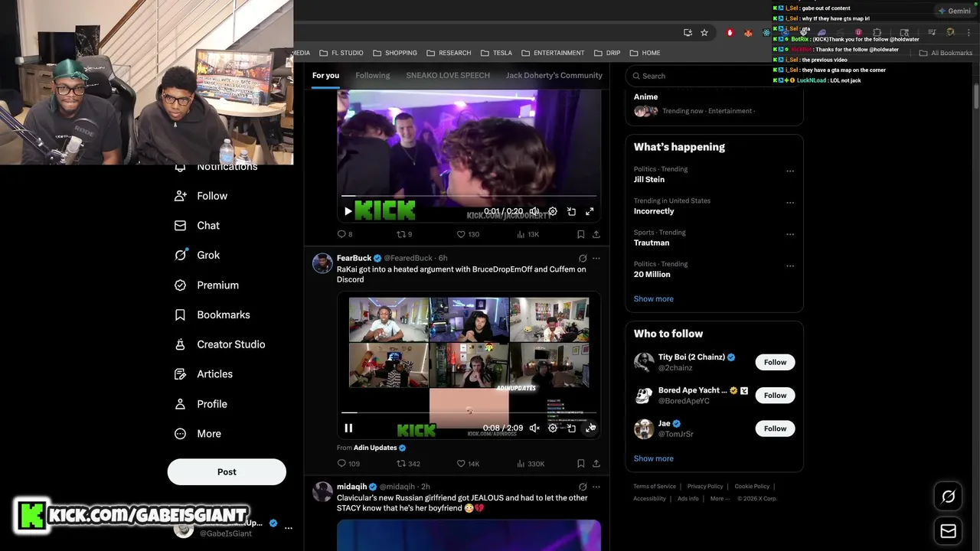
Task: Click the Articles sidebar icon
Action: [181, 374]
